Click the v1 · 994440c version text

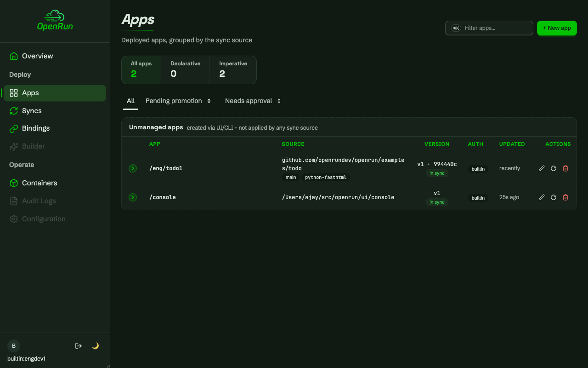point(437,164)
